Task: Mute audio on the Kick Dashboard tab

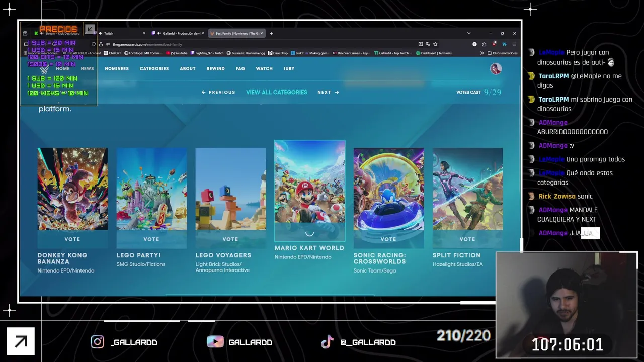Action: click(x=42, y=33)
